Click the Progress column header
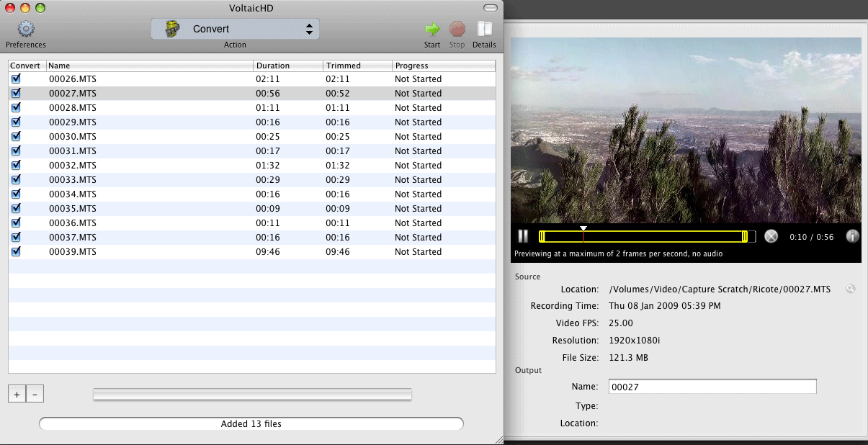The image size is (868, 445). [444, 66]
